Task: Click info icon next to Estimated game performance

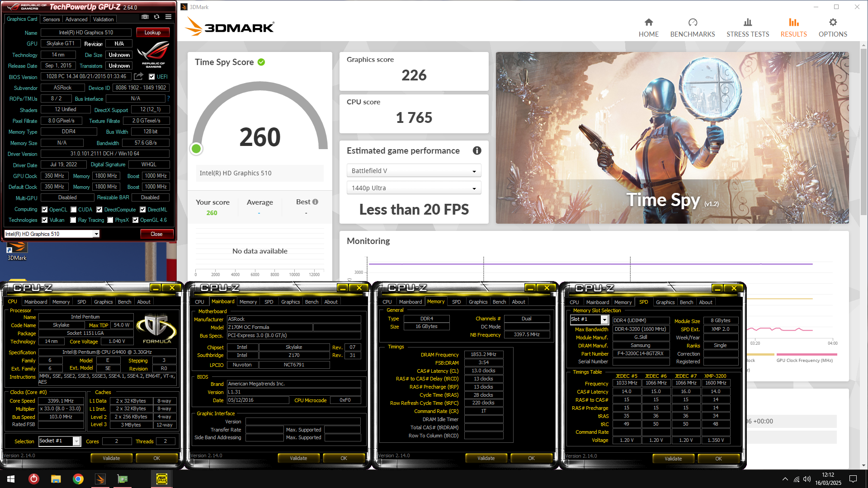Action: 476,151
